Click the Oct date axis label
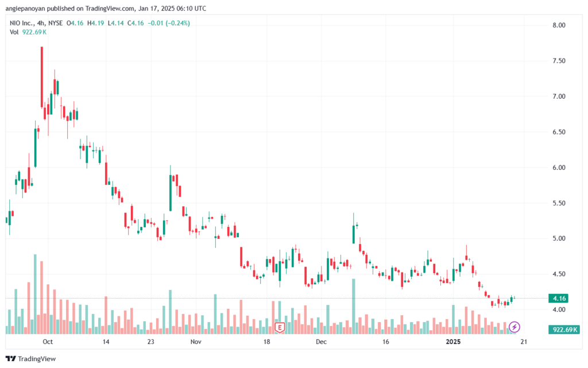Screen dimensions: 588x368 (x=48, y=342)
